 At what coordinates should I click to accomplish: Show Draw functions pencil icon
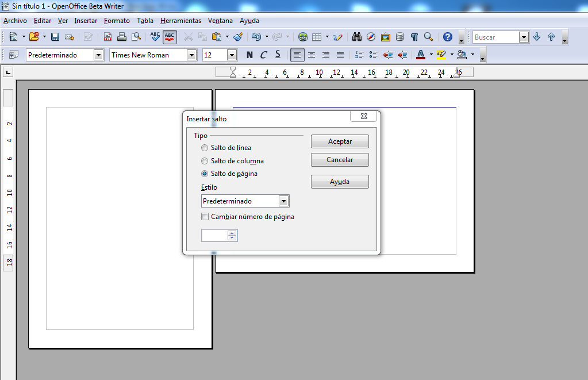pos(338,37)
